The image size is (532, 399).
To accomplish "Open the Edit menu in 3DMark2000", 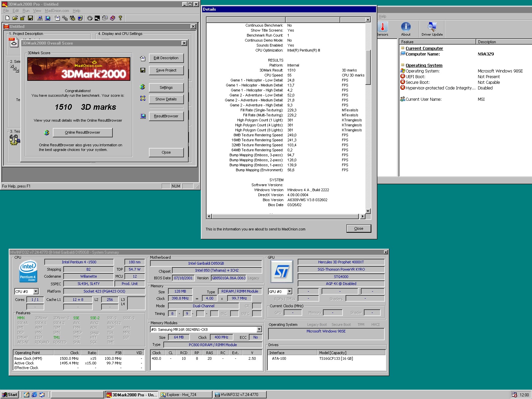I will tap(16, 11).
